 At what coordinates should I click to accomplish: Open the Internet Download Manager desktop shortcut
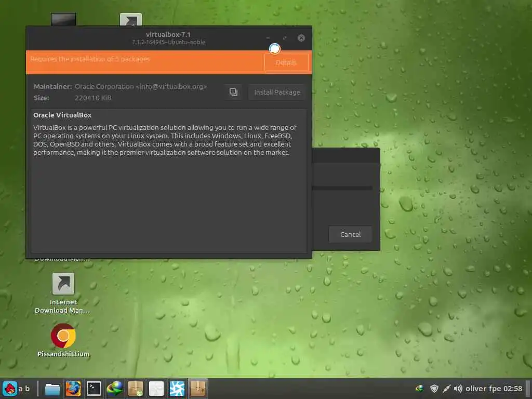tap(63, 294)
